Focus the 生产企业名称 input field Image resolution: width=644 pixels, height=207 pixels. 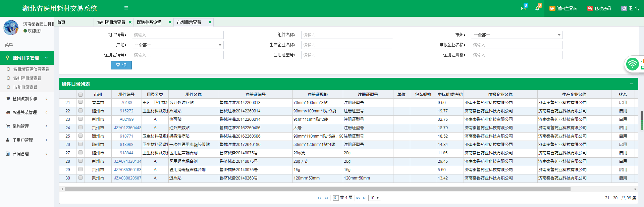347,45
